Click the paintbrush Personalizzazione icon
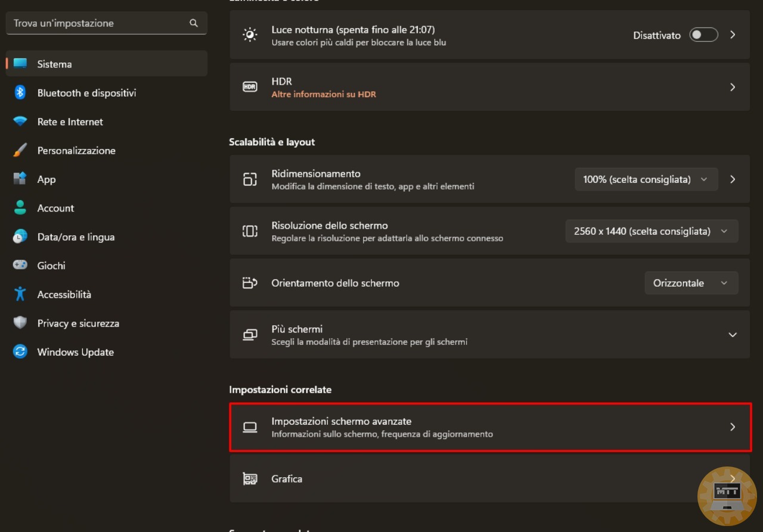This screenshot has height=532, width=763. (20, 150)
